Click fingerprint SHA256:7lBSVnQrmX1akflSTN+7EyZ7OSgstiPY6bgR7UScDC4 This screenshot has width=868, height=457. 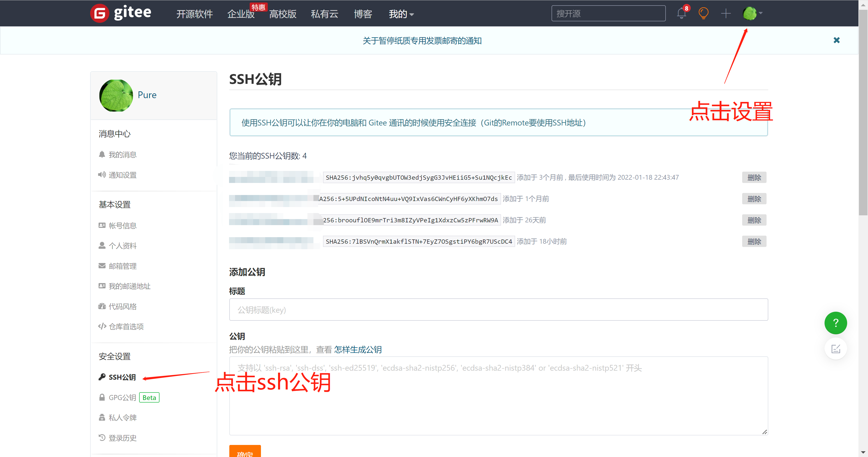[418, 241]
